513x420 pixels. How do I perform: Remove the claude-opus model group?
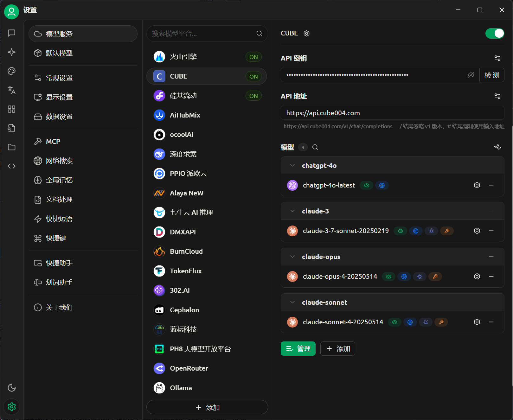[491, 257]
